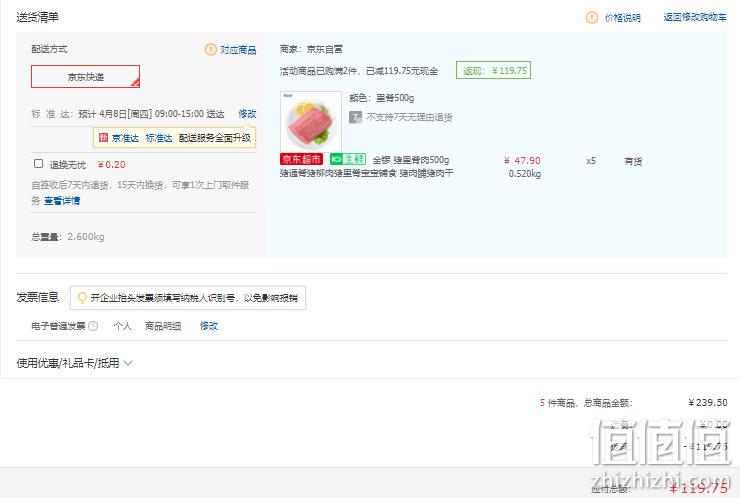Go back via 返回修改购物车 link
This screenshot has height=498, width=740.
pos(695,17)
